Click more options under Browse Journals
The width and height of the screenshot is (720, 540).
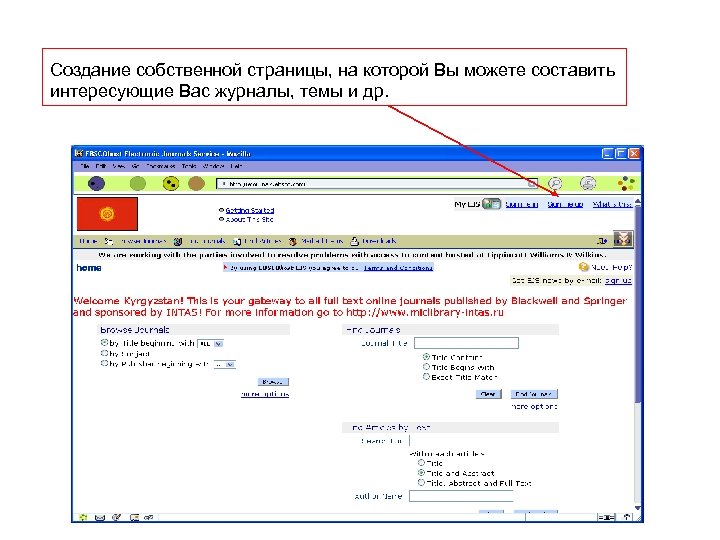pyautogui.click(x=265, y=394)
